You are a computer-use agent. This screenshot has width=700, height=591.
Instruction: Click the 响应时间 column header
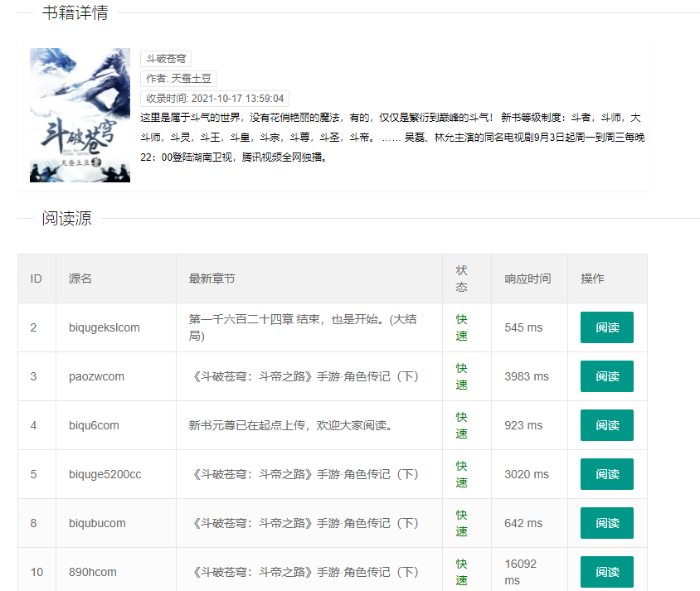527,279
